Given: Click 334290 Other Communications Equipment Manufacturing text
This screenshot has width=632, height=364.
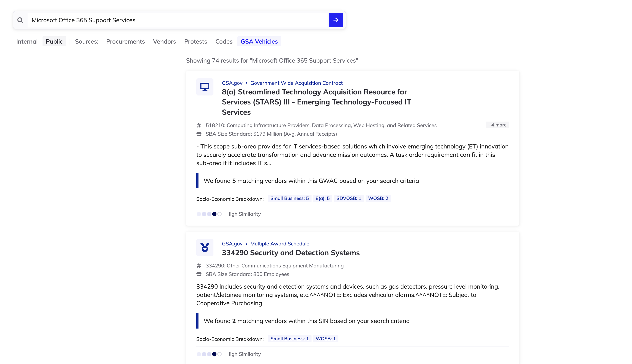Looking at the screenshot, I should [275, 266].
